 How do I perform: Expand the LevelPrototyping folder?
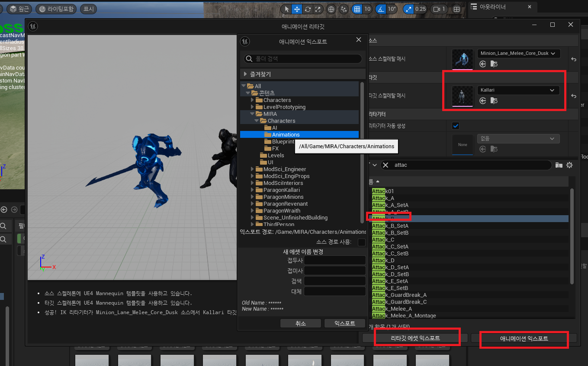[x=252, y=107]
